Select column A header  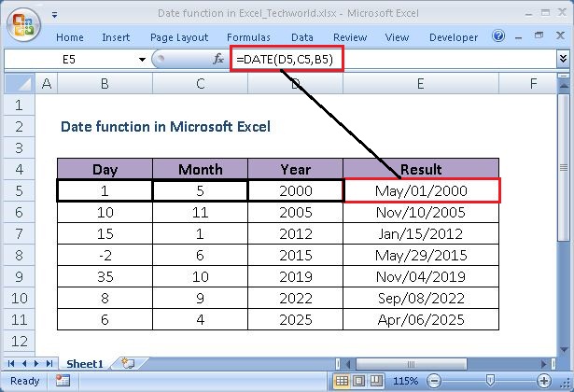[x=46, y=84]
